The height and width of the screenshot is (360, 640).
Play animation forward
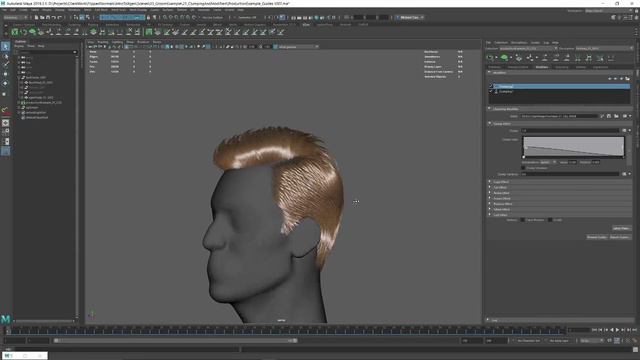617,330
